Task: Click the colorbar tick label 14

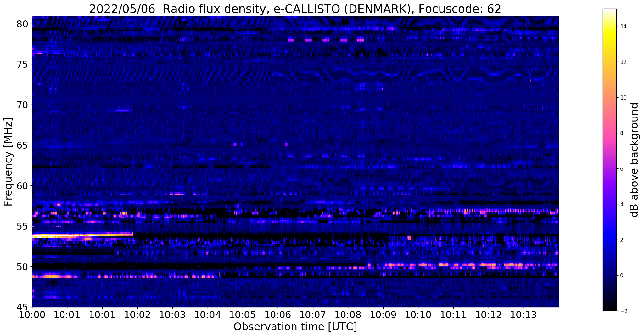Action: (623, 26)
